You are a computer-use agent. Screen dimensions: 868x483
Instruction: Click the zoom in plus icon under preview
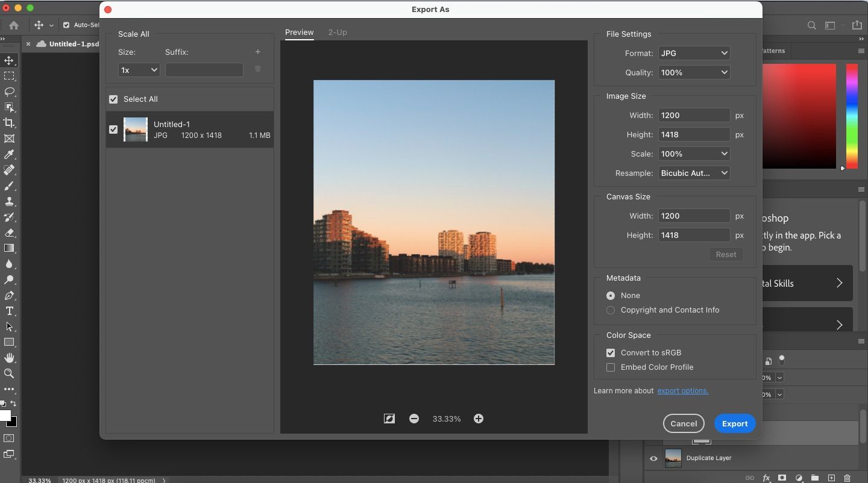479,419
